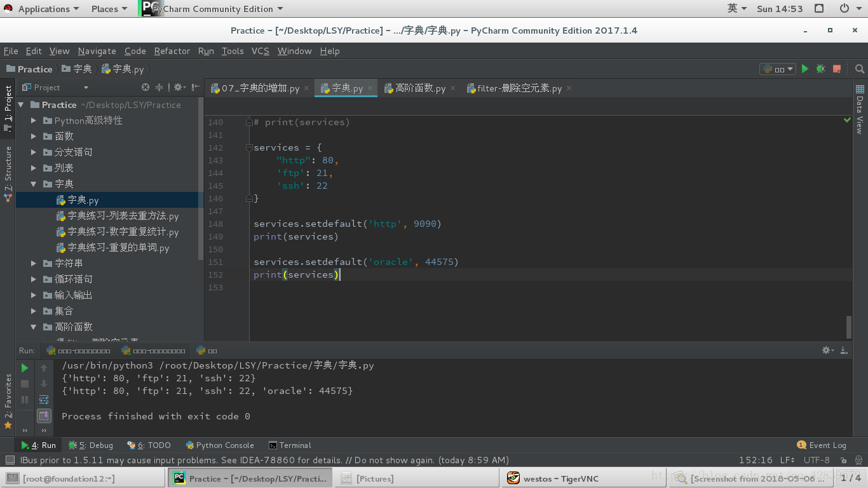
Task: Collapse all in the Project panel
Action: (159, 87)
